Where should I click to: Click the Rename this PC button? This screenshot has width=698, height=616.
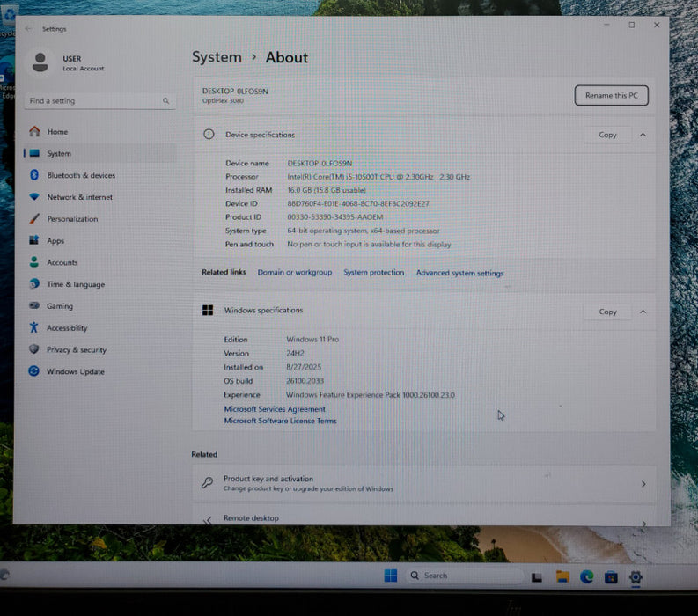point(611,95)
